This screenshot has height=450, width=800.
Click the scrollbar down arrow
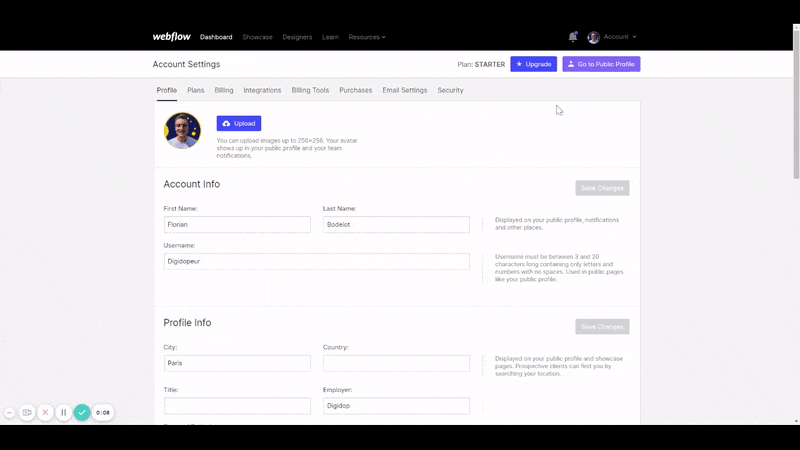[x=796, y=421]
